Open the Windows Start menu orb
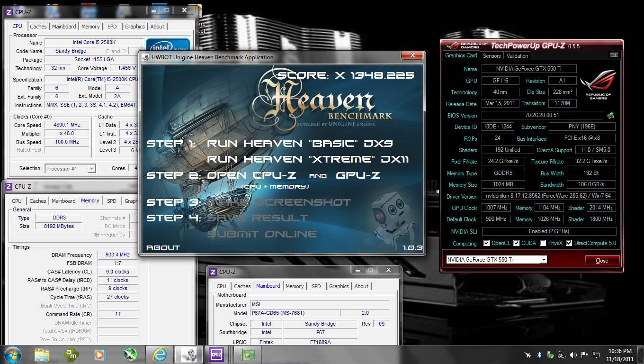 (12, 354)
